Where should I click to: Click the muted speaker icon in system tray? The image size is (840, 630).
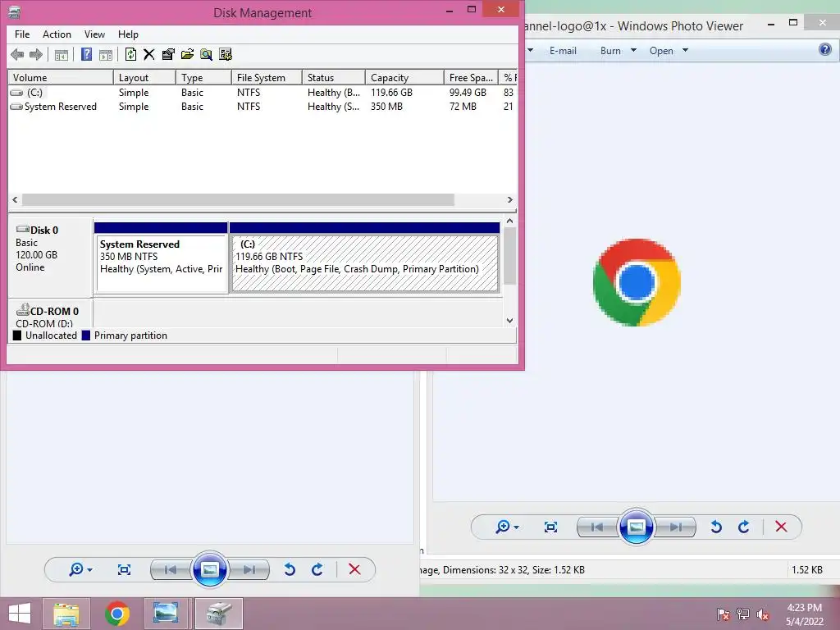tap(763, 614)
